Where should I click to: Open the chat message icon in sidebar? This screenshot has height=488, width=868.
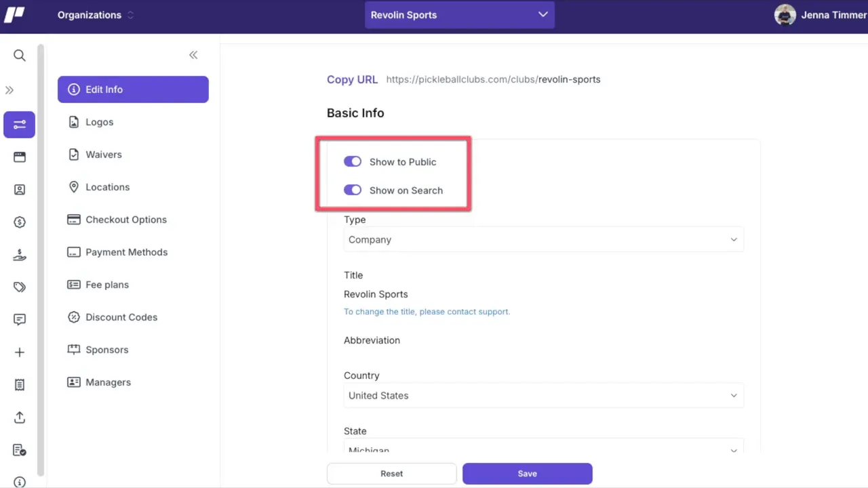pos(20,319)
